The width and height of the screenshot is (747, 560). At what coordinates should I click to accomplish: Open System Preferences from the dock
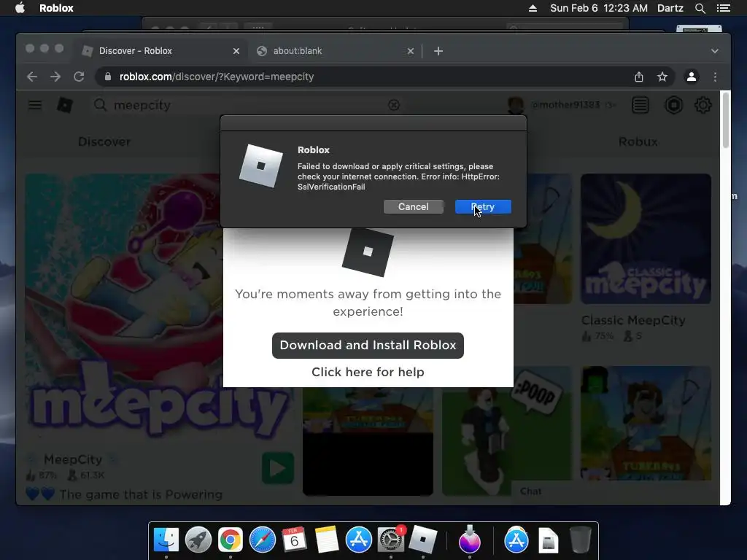(391, 540)
